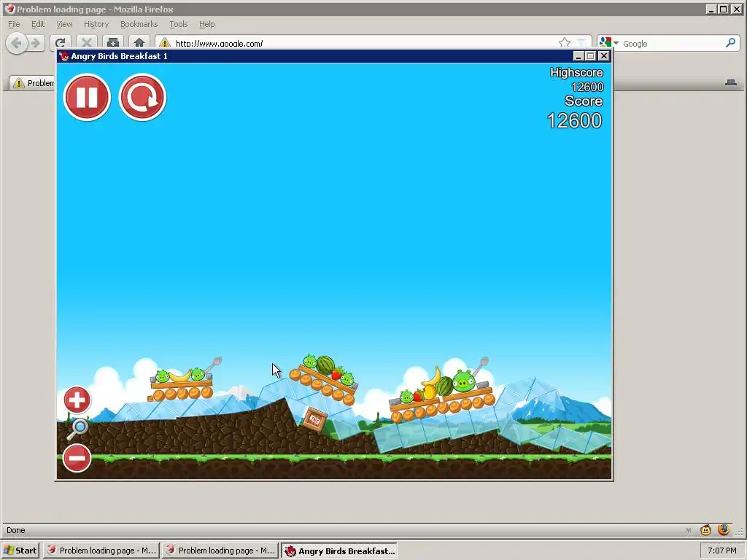Restart the level with the circular arrow button
This screenshot has width=747, height=560.
(x=142, y=97)
